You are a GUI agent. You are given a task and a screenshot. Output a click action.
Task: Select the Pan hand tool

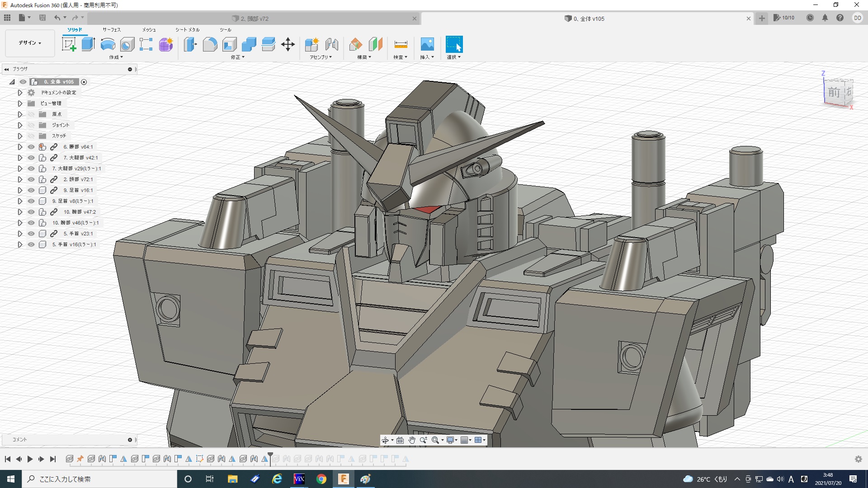[x=411, y=440]
